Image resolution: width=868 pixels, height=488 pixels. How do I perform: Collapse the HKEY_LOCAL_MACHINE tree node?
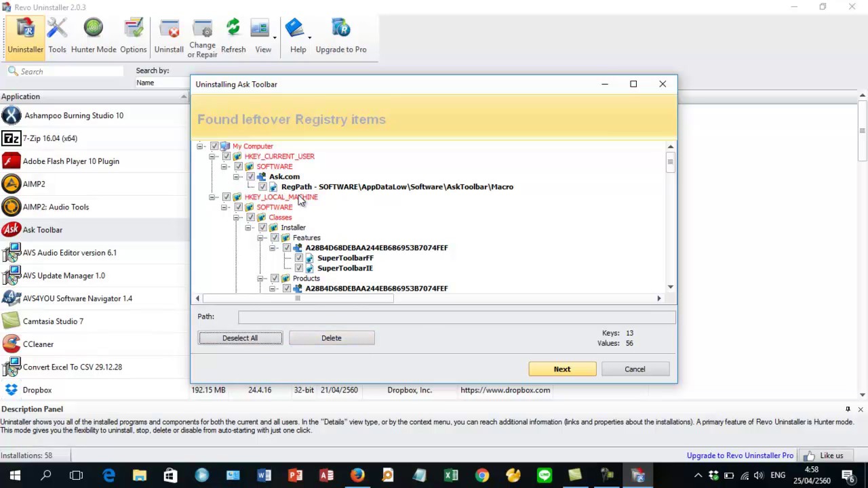(212, 197)
